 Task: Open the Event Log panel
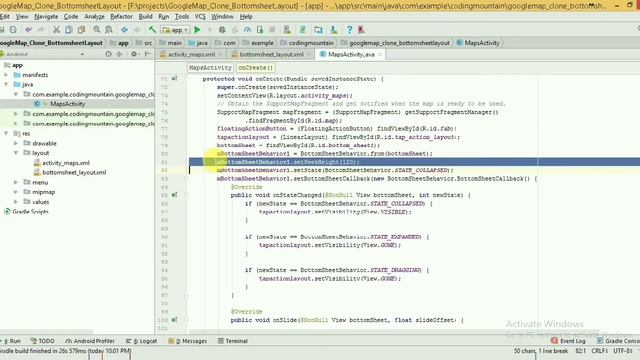[x=568, y=341]
